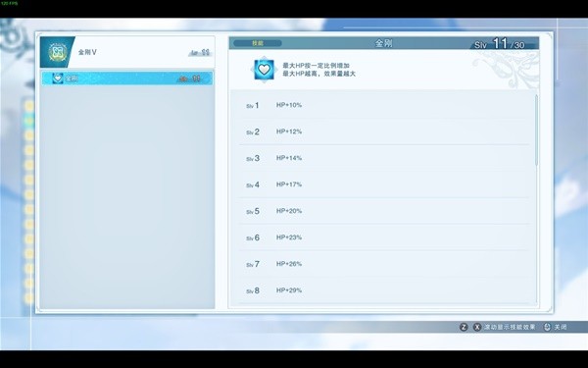Select the Slv 8 HP+29% row

[x=384, y=290]
